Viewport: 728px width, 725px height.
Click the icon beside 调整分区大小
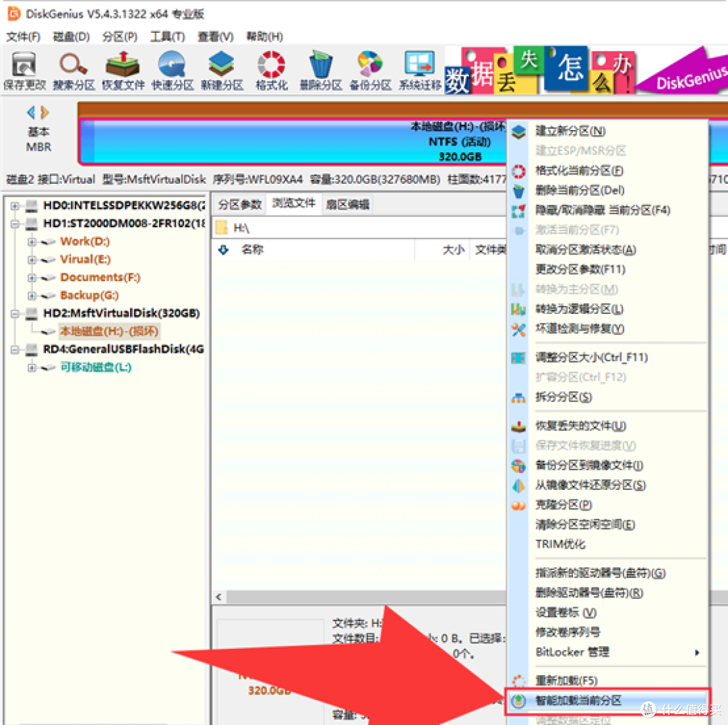pos(518,358)
